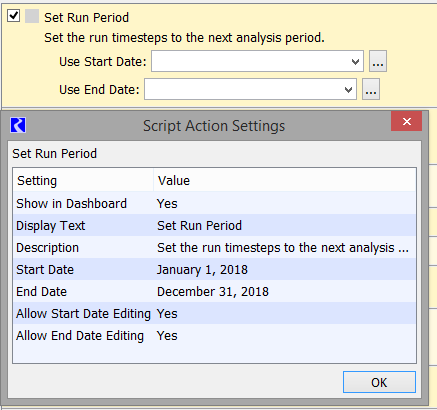437x410 pixels.
Task: Open the Use End Date dropdown
Action: [348, 89]
